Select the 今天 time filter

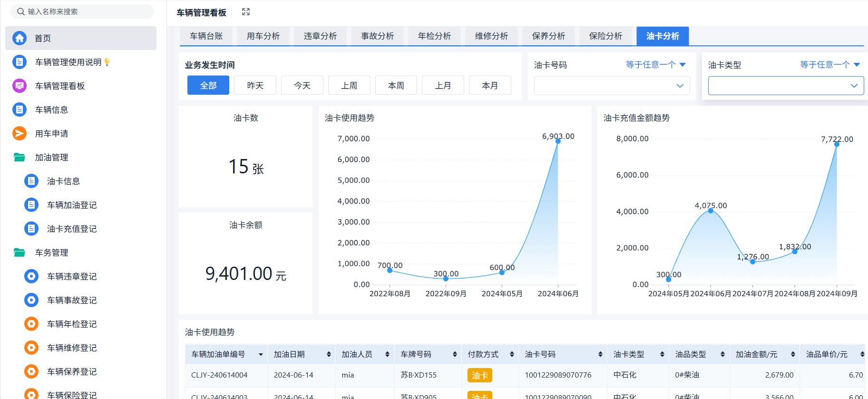coord(302,85)
